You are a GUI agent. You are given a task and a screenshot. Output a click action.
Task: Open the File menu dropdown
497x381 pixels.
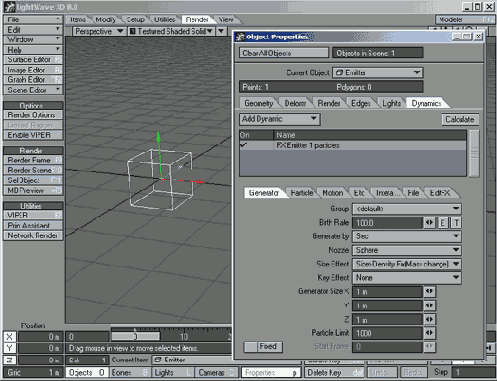[x=33, y=19]
